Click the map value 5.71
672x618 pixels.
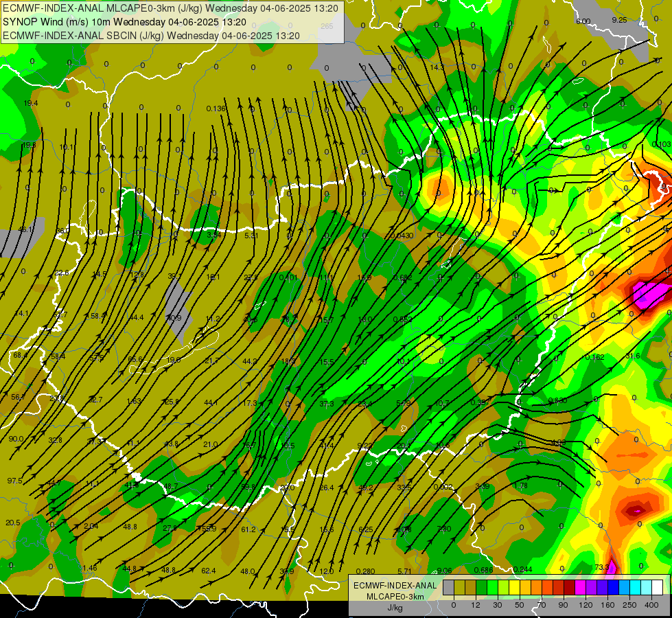[404, 571]
